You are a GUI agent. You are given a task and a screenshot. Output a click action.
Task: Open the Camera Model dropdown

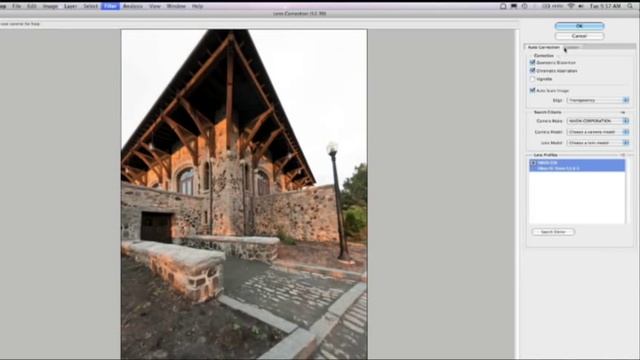[x=598, y=132]
